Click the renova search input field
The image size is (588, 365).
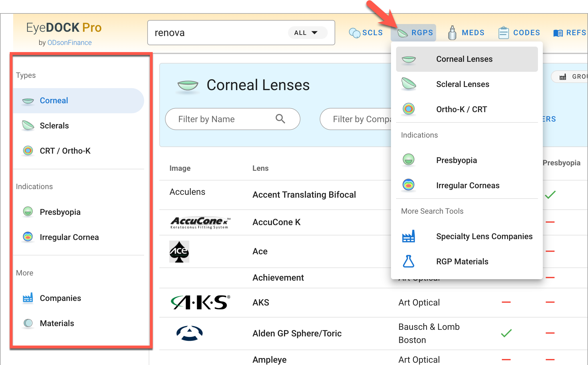217,33
